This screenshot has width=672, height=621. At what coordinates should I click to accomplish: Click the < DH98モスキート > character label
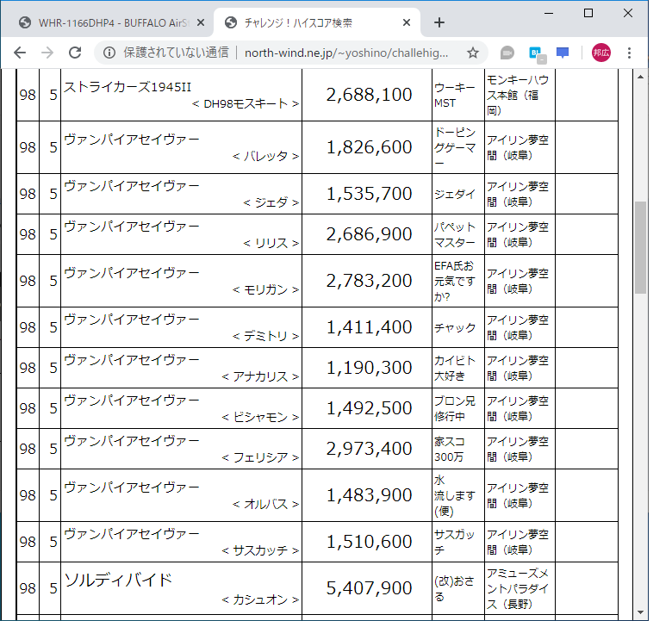click(246, 103)
